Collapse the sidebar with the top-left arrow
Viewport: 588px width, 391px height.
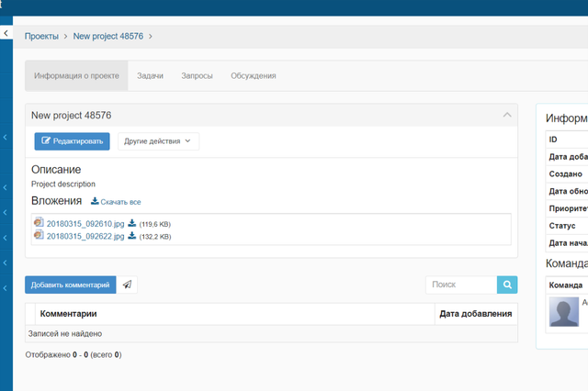click(6, 33)
